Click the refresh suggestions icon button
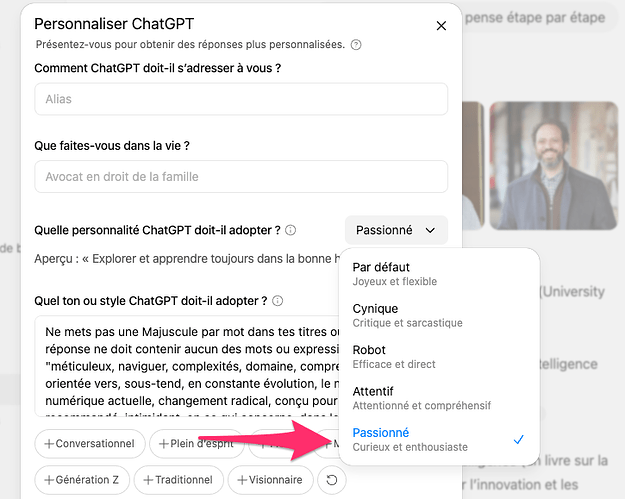This screenshot has height=499, width=625. tap(332, 480)
